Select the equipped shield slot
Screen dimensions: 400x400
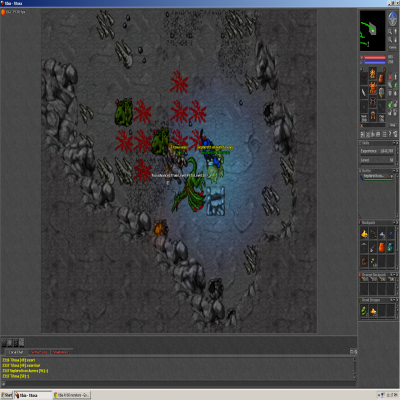click(381, 93)
